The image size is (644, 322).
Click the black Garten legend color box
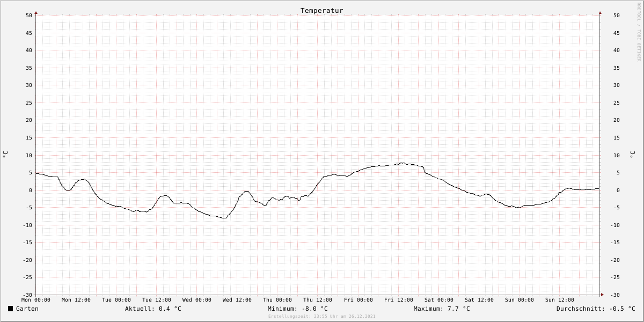click(x=11, y=309)
